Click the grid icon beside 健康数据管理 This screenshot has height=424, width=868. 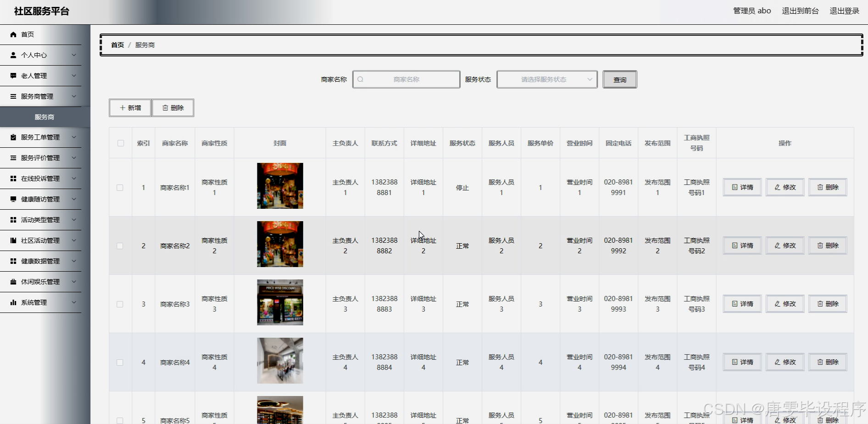point(13,261)
